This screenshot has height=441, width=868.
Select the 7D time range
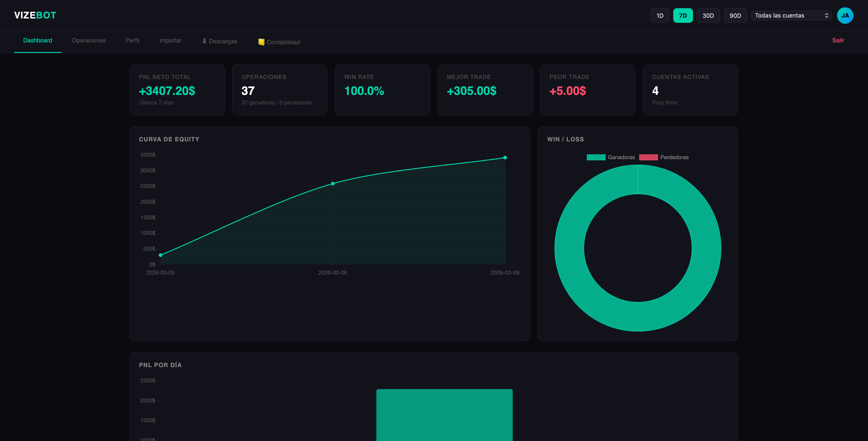(x=683, y=16)
